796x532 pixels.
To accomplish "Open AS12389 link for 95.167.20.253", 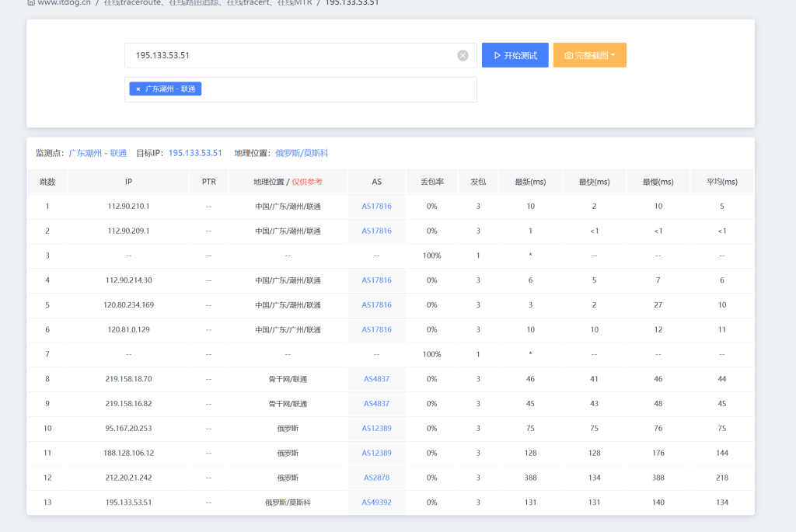I will (376, 429).
